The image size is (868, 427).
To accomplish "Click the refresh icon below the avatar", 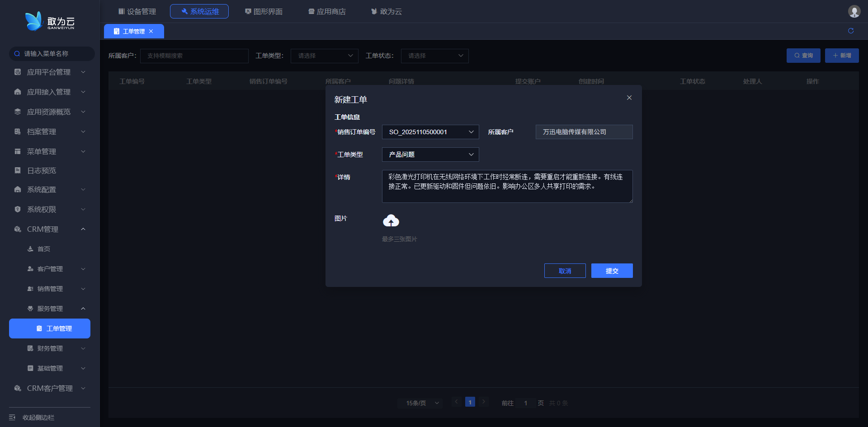I will point(851,31).
